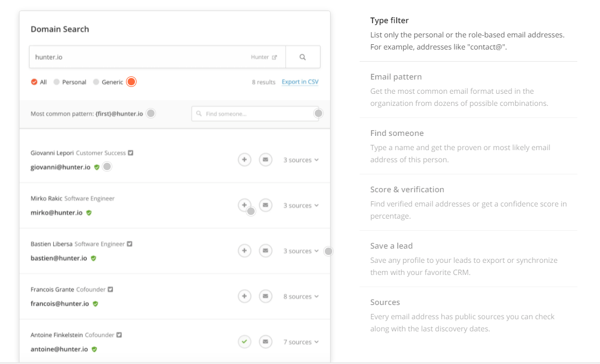Open the Score & verification feature item
Viewport: 600px width, 364px height.
pos(468,202)
